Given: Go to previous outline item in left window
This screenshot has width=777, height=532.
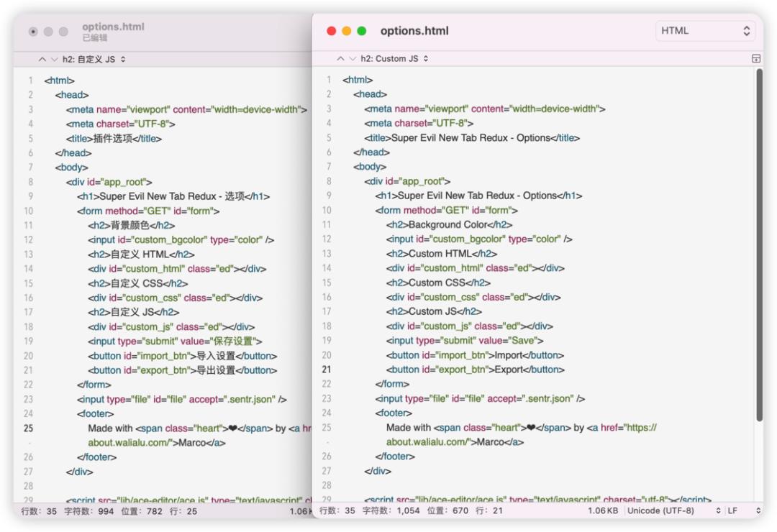Looking at the screenshot, I should click(x=42, y=60).
